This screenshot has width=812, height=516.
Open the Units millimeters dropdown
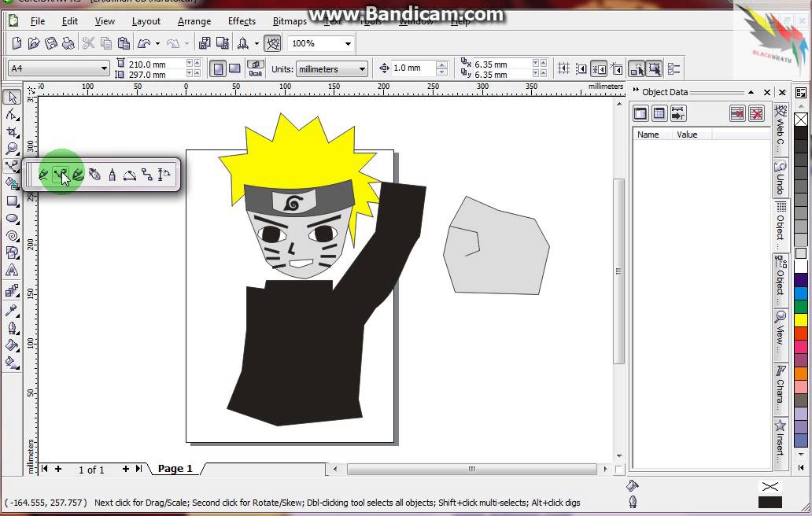(x=362, y=69)
